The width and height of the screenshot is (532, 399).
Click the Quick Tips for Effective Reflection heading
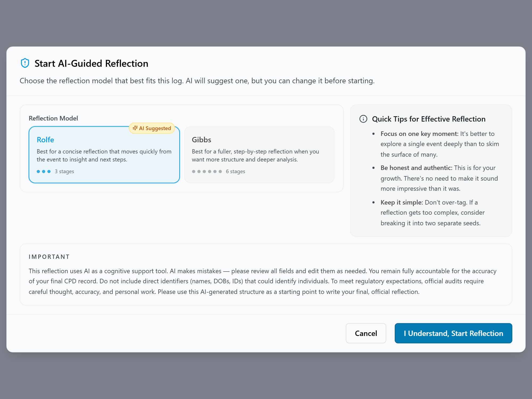click(429, 119)
